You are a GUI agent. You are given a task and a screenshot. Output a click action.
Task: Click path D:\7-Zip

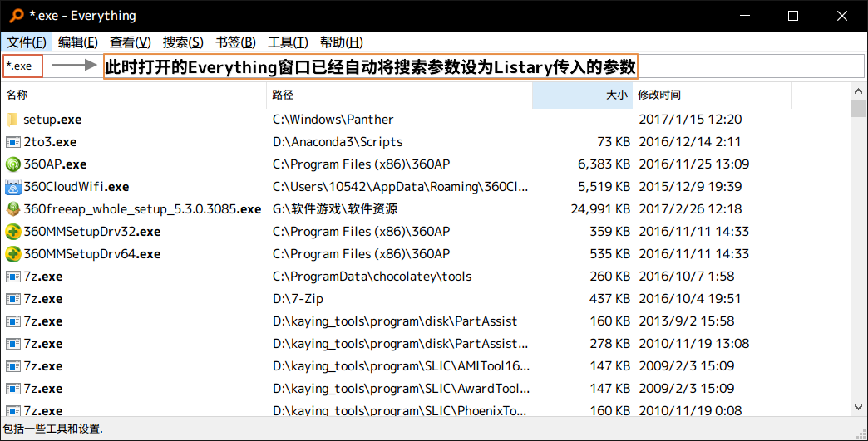point(298,299)
